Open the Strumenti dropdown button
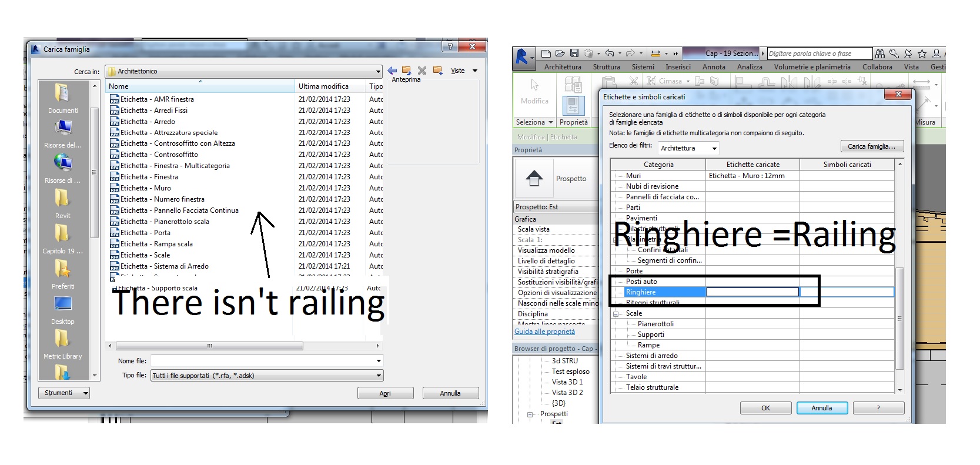Viewport: 980px width, 465px height. tap(64, 393)
